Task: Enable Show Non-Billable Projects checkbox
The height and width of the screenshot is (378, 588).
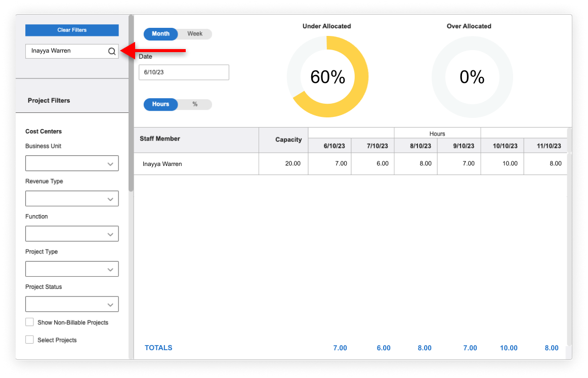Action: click(x=30, y=322)
